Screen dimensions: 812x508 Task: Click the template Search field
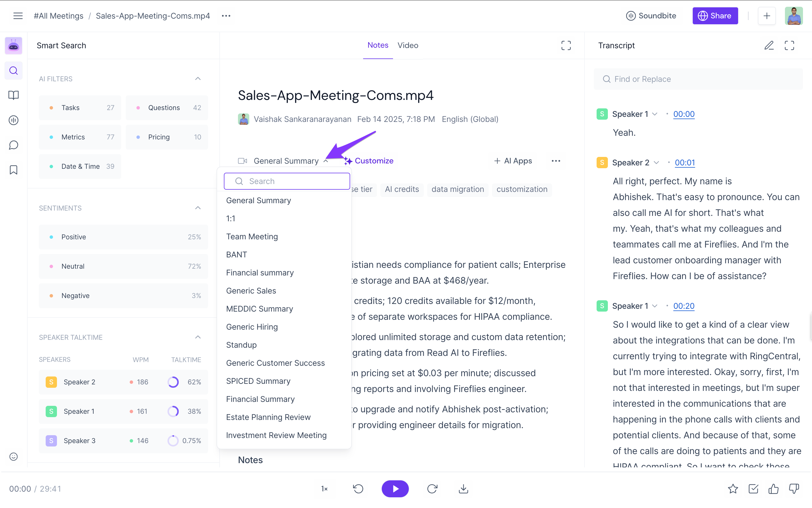(287, 181)
